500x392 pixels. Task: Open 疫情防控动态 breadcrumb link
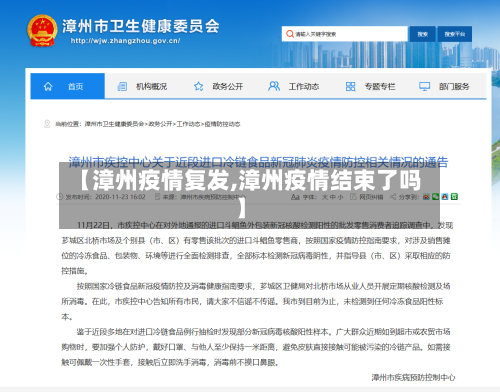222,124
